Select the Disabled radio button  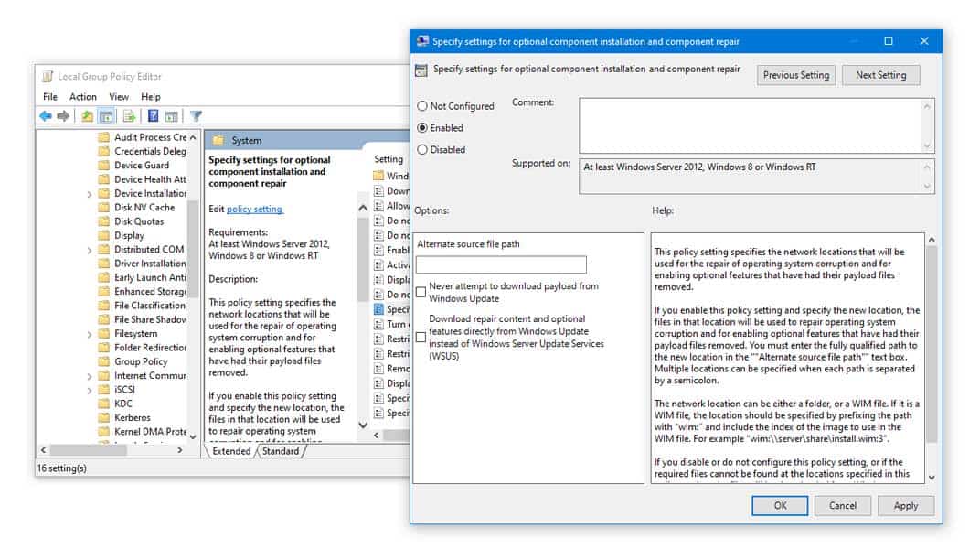422,150
